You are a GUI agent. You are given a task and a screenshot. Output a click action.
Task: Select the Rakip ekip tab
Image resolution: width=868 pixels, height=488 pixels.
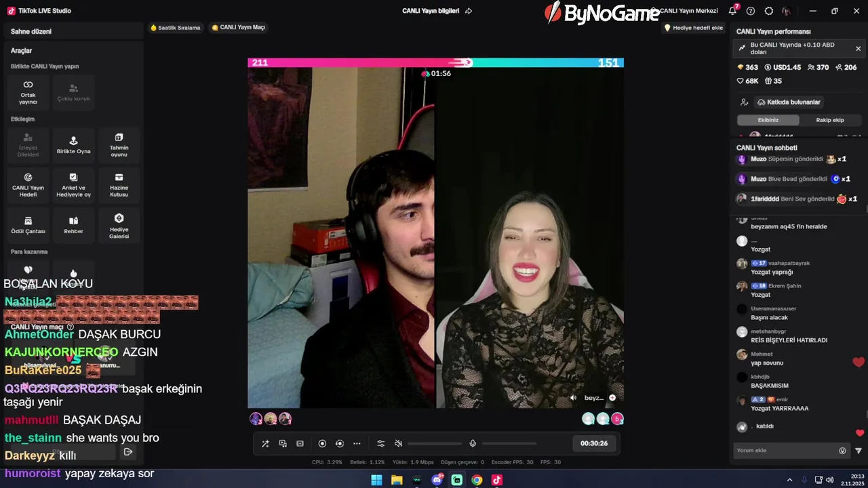[830, 120]
